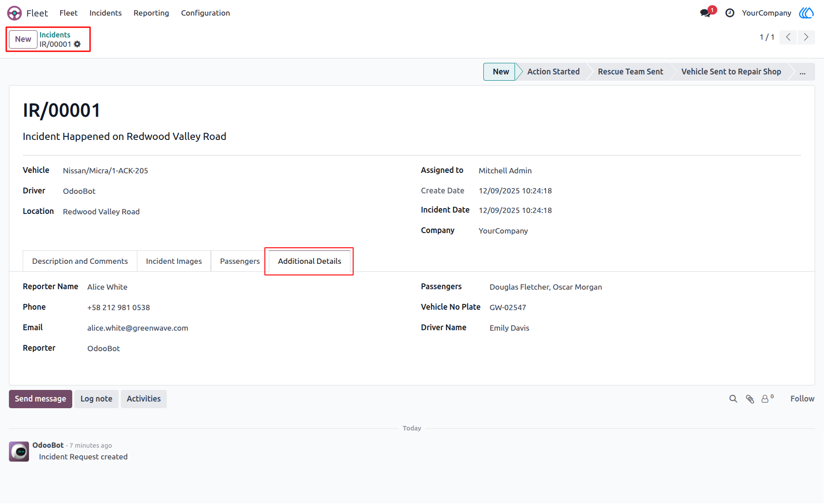
Task: Go to next record arrow
Action: tap(806, 37)
